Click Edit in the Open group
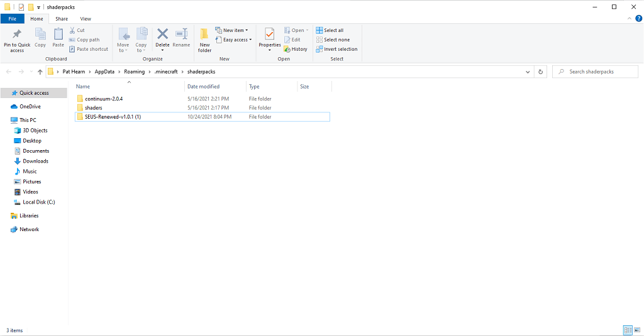Screen dimensions: 644x336 (x=292, y=40)
